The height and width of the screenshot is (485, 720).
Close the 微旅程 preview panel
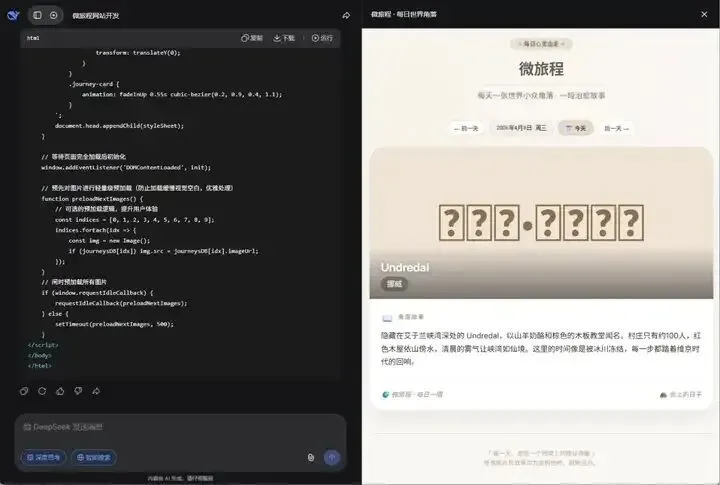point(704,14)
